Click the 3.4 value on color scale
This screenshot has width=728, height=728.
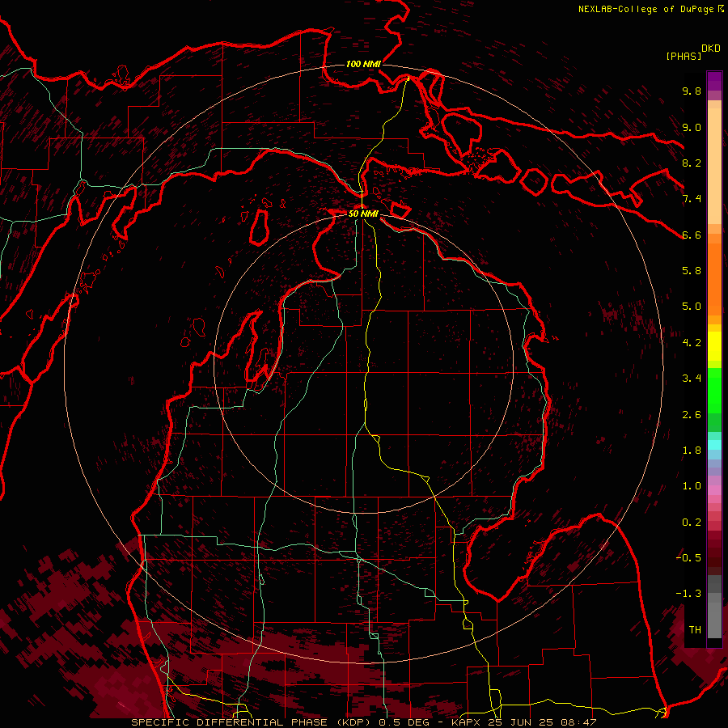pyautogui.click(x=692, y=379)
